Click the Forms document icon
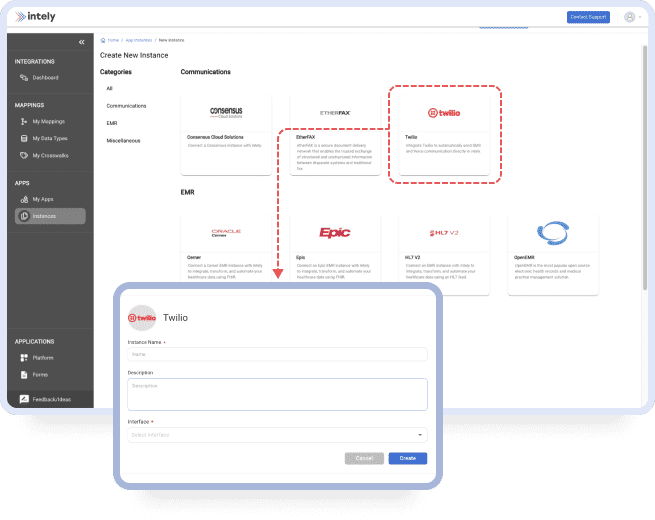 [24, 375]
